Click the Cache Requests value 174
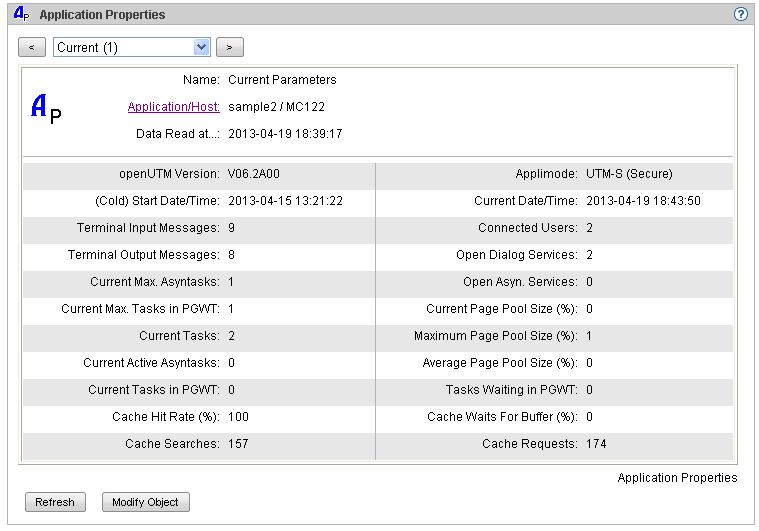This screenshot has width=759, height=531. 596,444
